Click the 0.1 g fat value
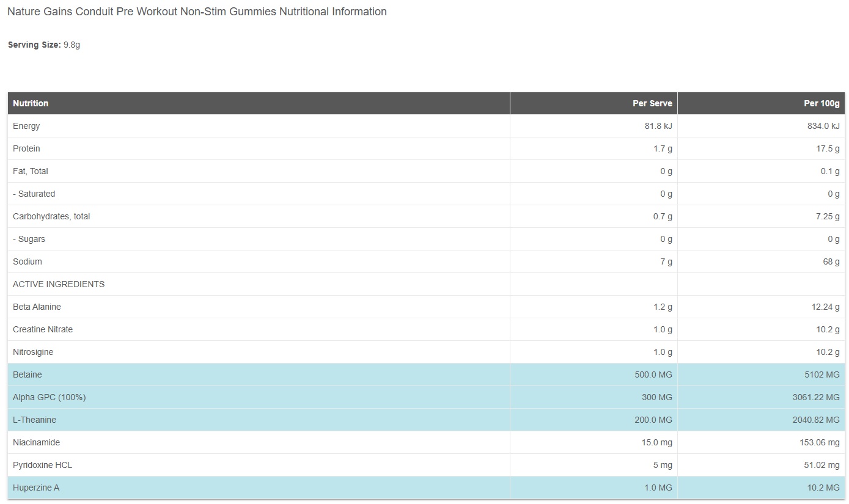This screenshot has width=849, height=504. coord(830,171)
